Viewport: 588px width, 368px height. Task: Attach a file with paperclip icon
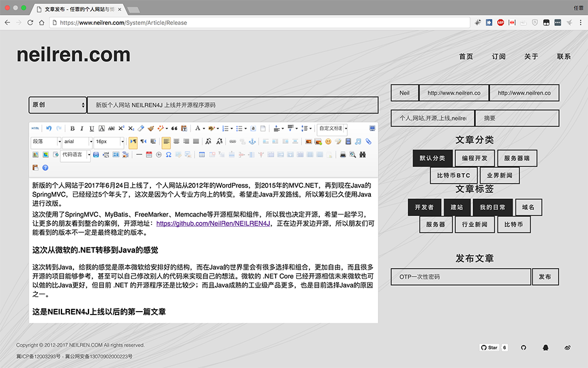coord(368,141)
